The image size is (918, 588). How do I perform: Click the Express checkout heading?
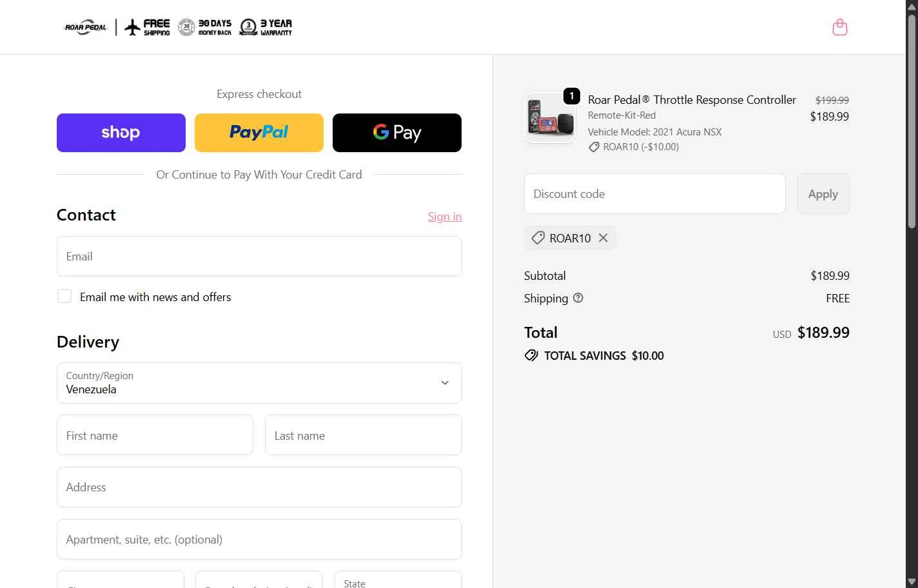click(x=259, y=94)
